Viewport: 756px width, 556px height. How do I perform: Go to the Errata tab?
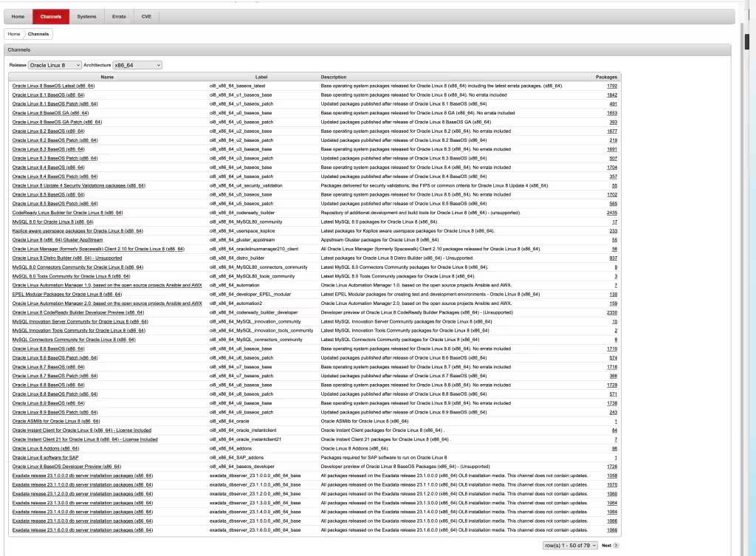(x=119, y=16)
